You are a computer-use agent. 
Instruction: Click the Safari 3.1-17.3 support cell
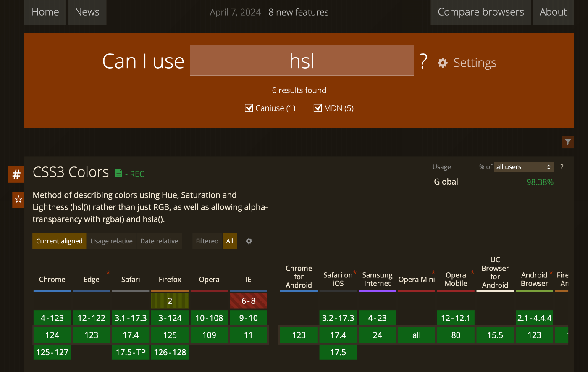(131, 318)
